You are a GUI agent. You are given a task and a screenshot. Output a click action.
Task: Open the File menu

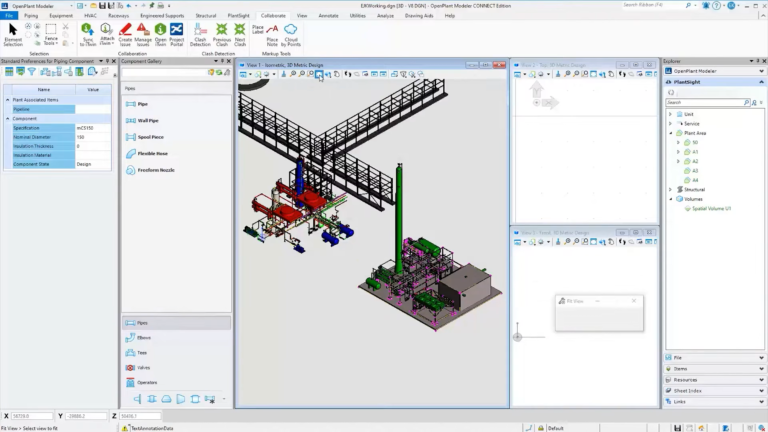pyautogui.click(x=9, y=16)
